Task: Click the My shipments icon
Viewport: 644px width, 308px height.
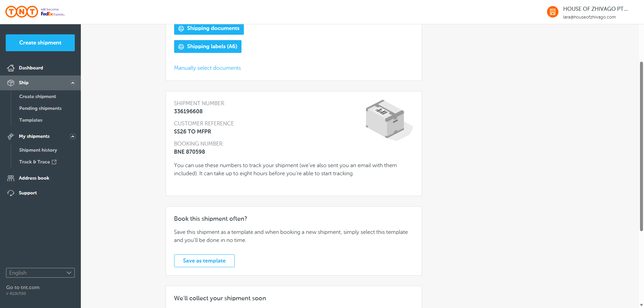Action: (x=11, y=136)
